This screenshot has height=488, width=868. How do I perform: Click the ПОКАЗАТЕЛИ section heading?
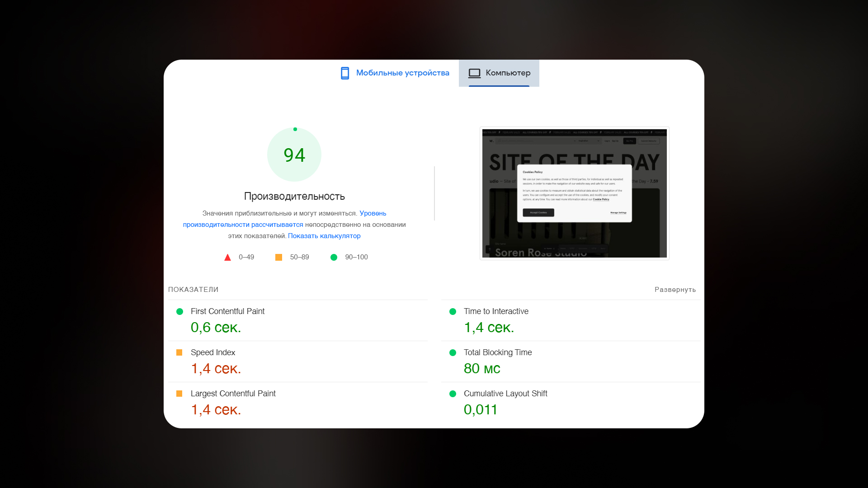click(193, 290)
